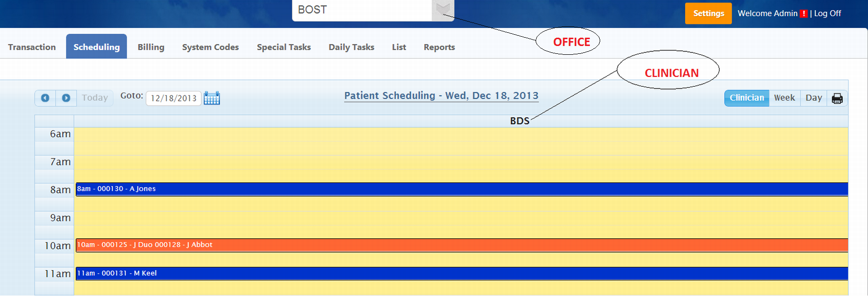Image resolution: width=868 pixels, height=298 pixels.
Task: Expand the BOST office dropdown arrow
Action: coord(443,9)
